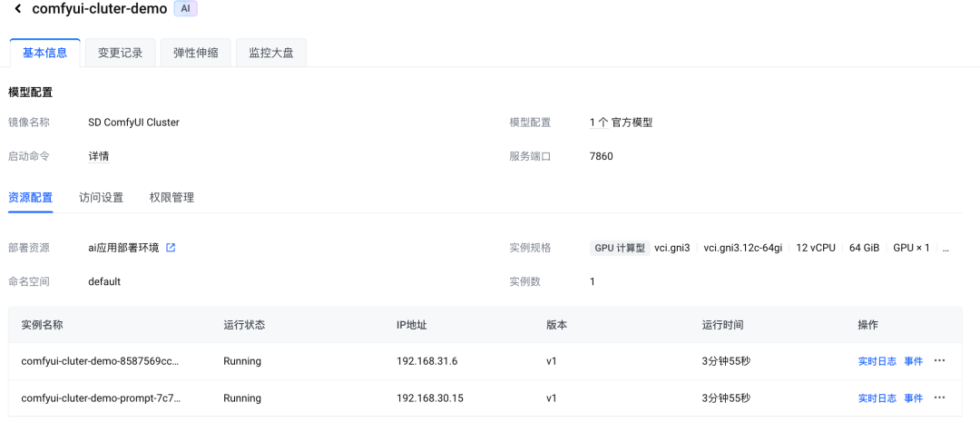Click the 12 vCPU spec text
The width and height of the screenshot is (980, 432).
coord(816,248)
